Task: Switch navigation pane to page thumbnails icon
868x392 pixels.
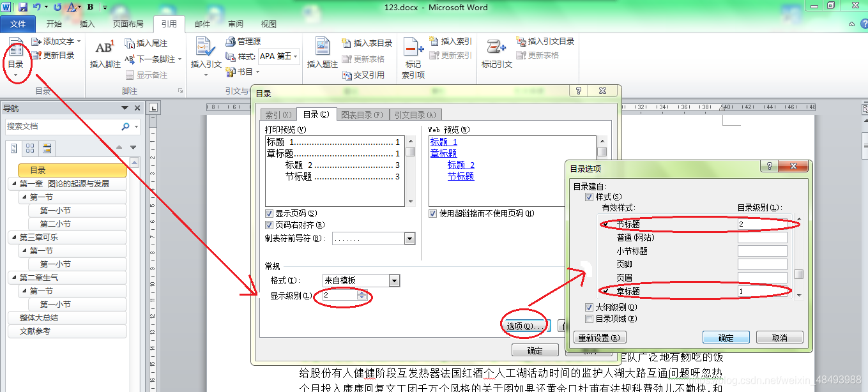Action: [x=30, y=149]
